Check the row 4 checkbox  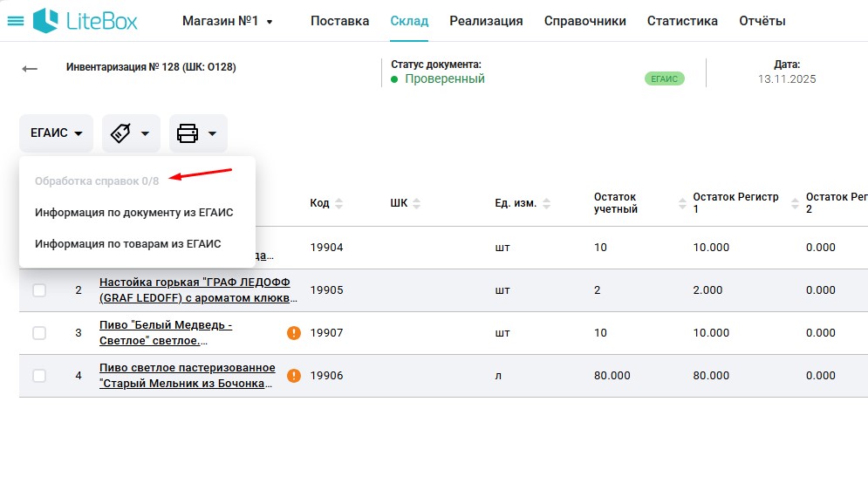39,376
